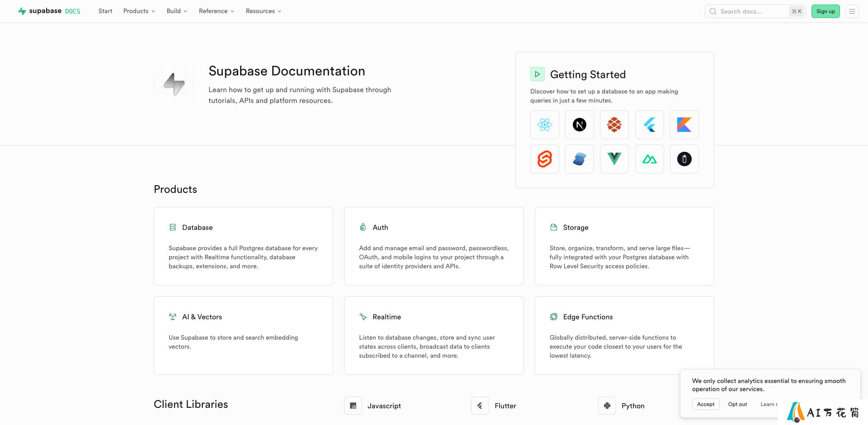Opt out of analytics collection
The height and width of the screenshot is (425, 868).
coord(737,404)
